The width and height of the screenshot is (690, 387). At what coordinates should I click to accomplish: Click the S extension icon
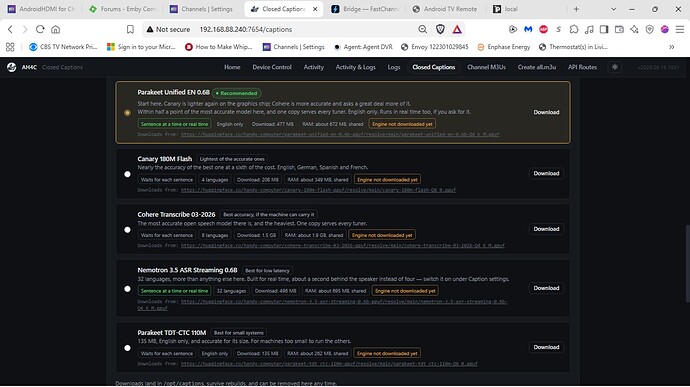click(558, 29)
